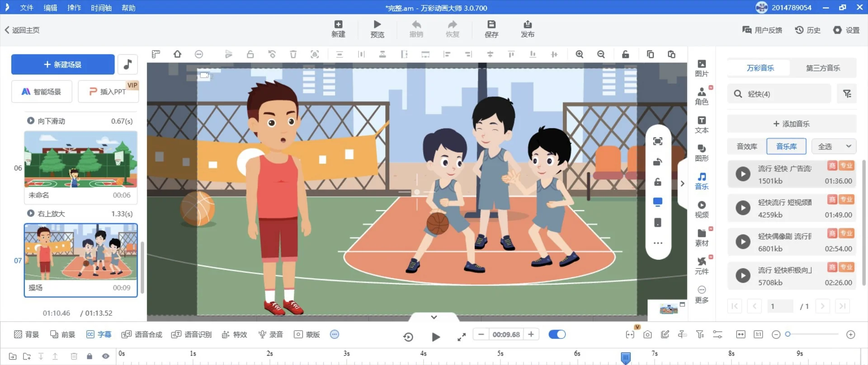
Task: Open the 文件 menu
Action: click(27, 8)
